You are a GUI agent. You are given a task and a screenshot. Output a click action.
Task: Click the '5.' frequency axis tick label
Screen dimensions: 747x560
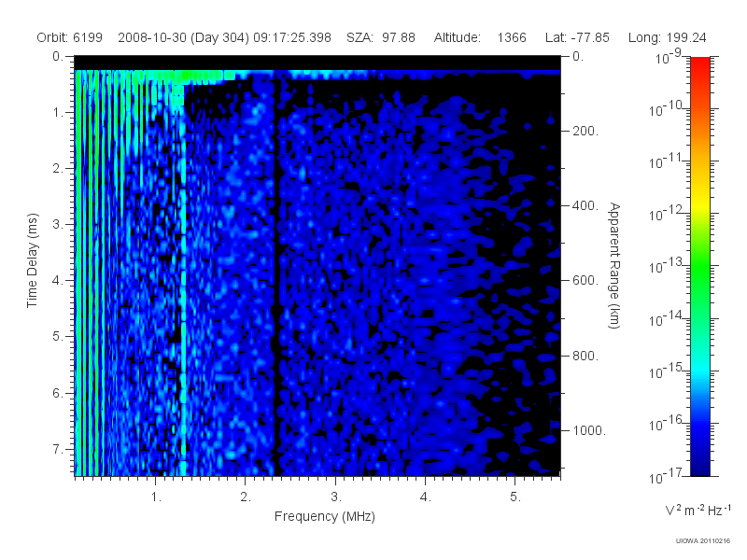pos(515,497)
